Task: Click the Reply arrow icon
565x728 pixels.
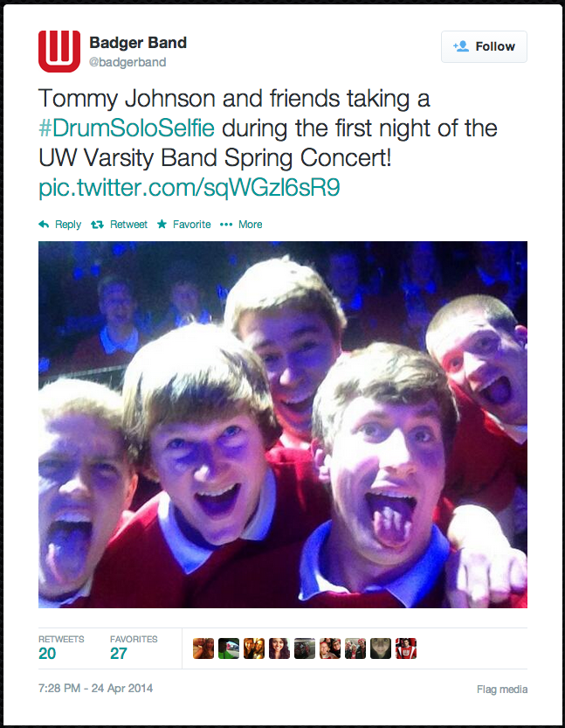Action: click(x=44, y=225)
